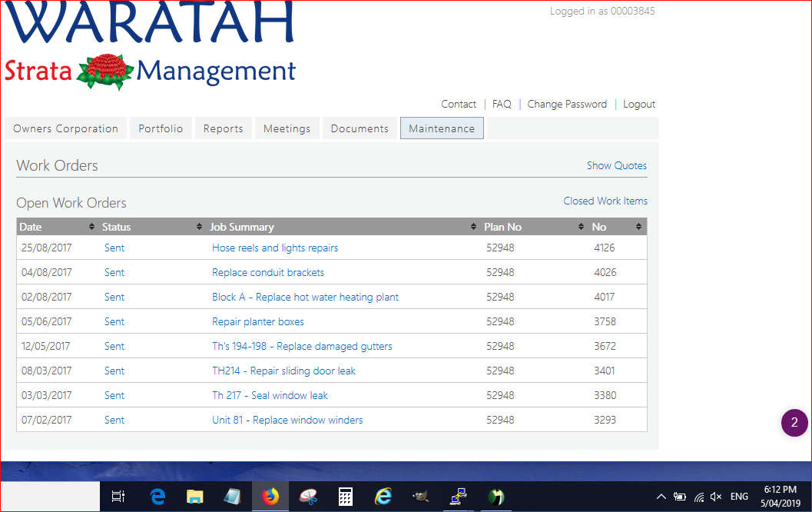Viewport: 812px width, 512px height.
Task: Open the Owners Corporation tab
Action: (66, 128)
